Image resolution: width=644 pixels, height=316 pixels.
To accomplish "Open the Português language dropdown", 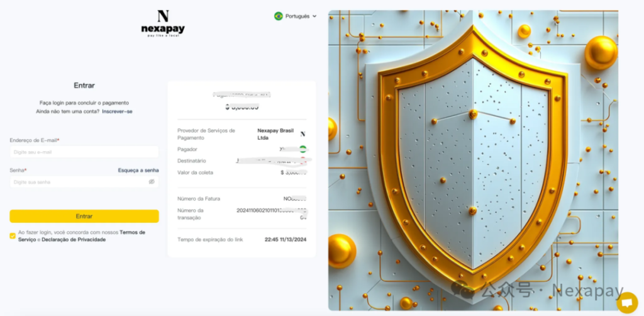I will click(x=296, y=16).
